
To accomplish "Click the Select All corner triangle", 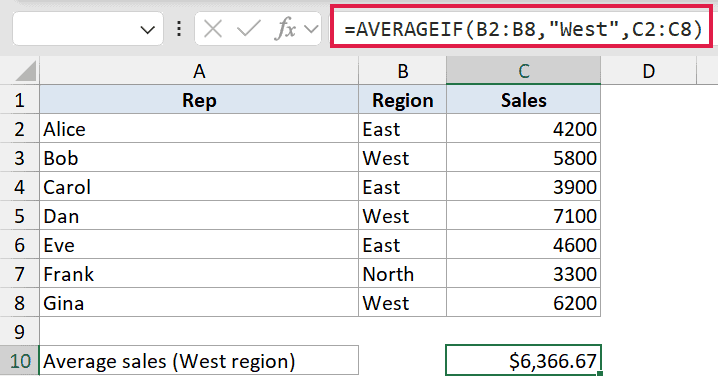I will coord(25,71).
